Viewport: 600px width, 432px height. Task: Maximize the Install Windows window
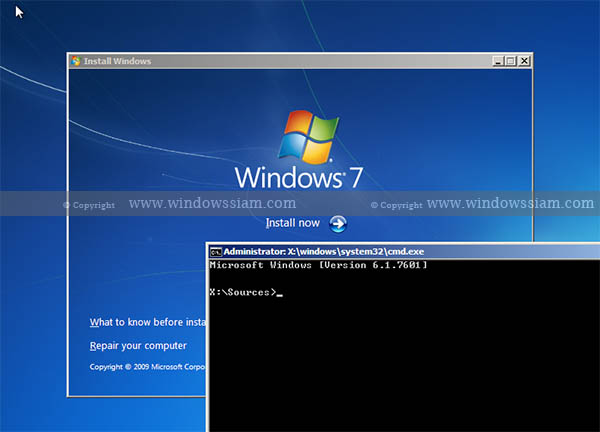(510, 61)
